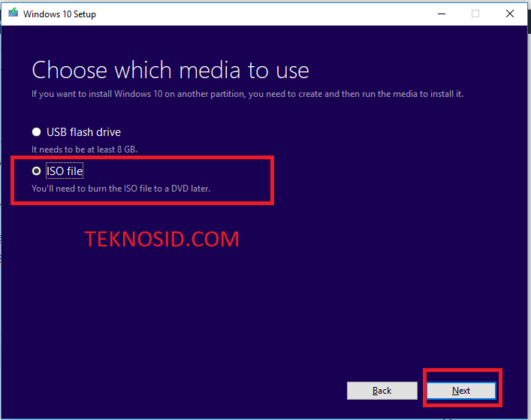The width and height of the screenshot is (531, 420).
Task: Select the USB flash drive radio option
Action: 36,132
